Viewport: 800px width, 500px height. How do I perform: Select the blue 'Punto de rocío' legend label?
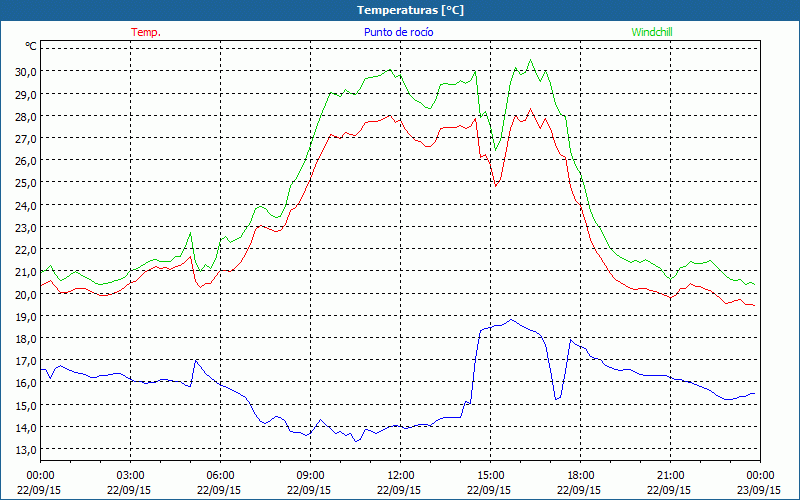pos(398,32)
